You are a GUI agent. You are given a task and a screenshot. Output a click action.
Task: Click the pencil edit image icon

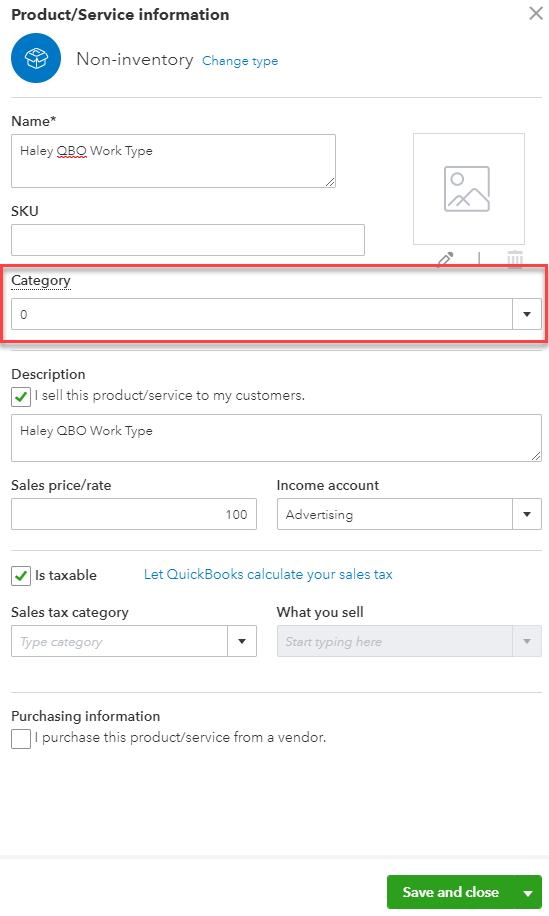(x=446, y=259)
